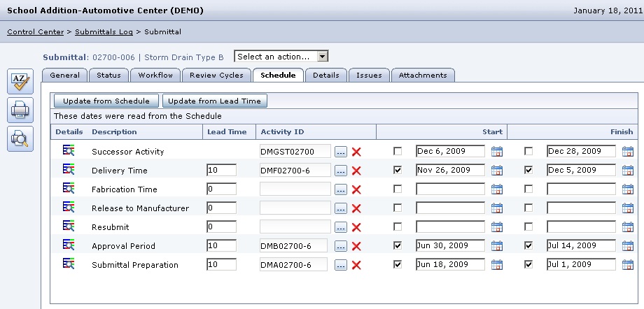
Task: Open details icon for Resubmit row
Action: pos(69,227)
